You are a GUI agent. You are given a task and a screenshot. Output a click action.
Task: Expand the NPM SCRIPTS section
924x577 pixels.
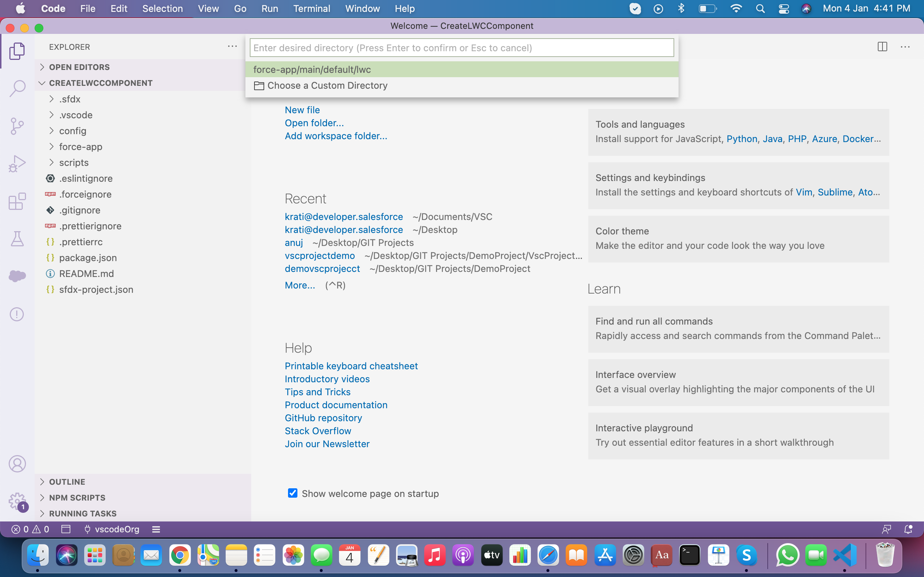pos(77,498)
